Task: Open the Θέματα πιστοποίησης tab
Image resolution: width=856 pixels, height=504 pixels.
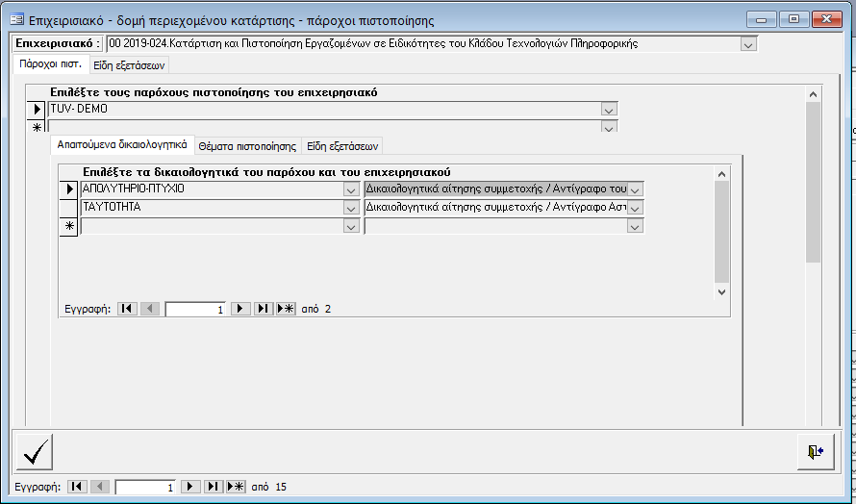Action: [x=246, y=146]
